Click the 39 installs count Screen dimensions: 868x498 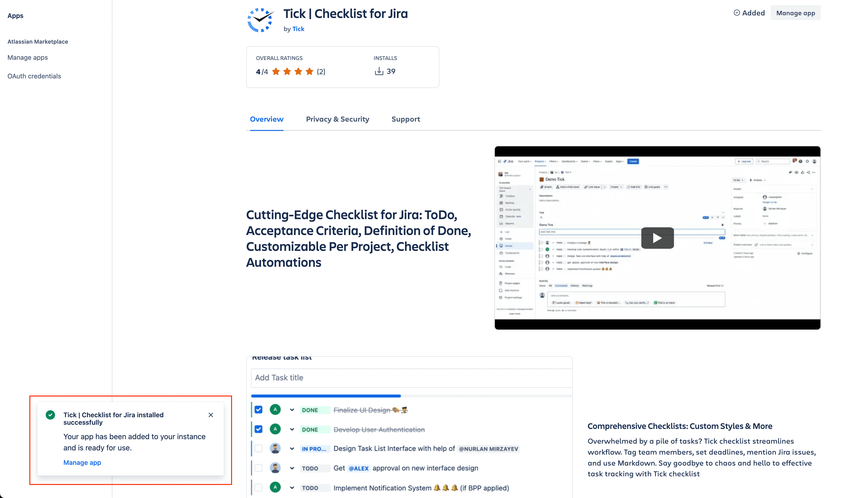tap(391, 71)
